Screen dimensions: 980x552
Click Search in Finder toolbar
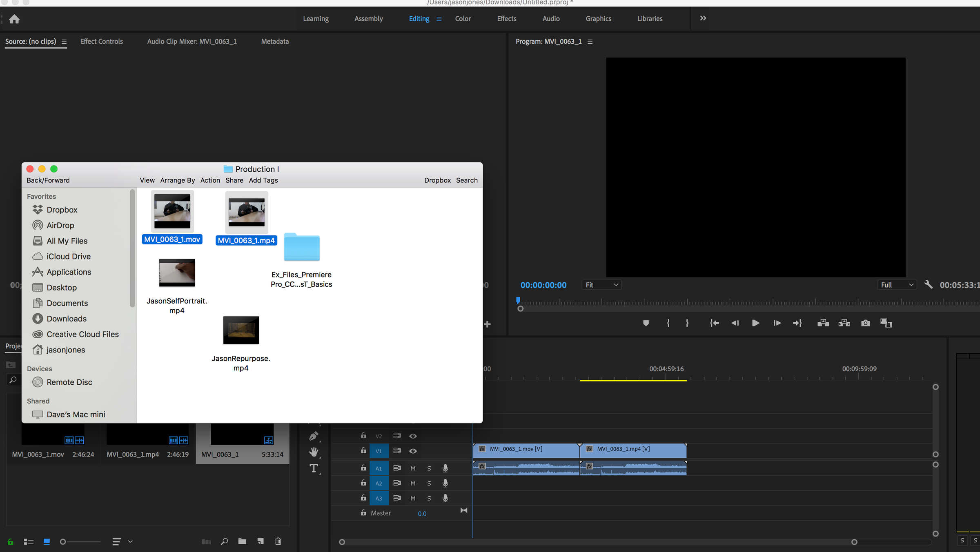467,180
